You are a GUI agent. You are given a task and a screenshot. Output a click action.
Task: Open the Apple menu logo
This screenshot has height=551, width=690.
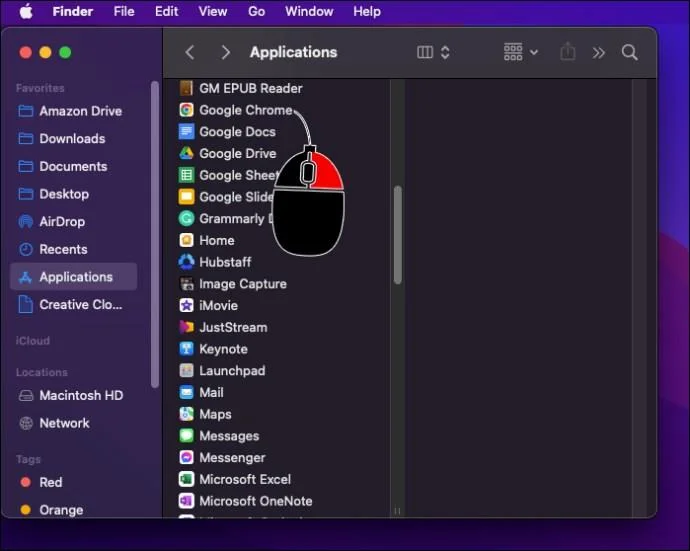(x=26, y=11)
